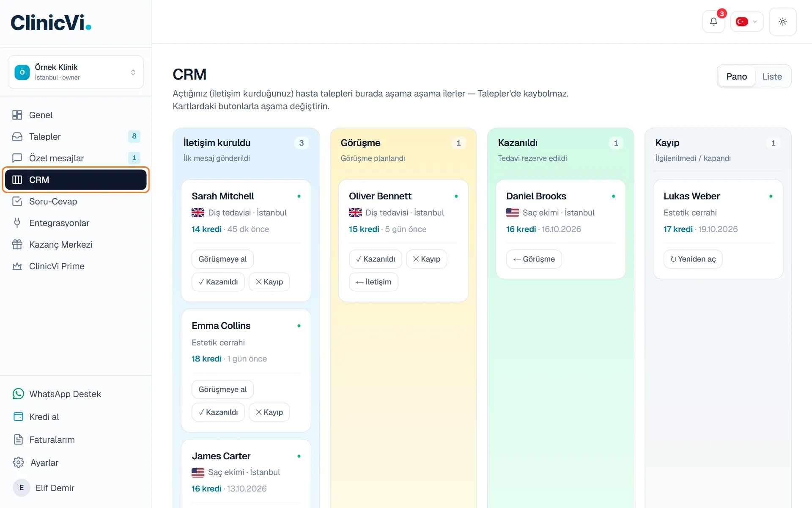Mark Sarah Mitchell as Kayıp
The image size is (812, 508).
[269, 282]
